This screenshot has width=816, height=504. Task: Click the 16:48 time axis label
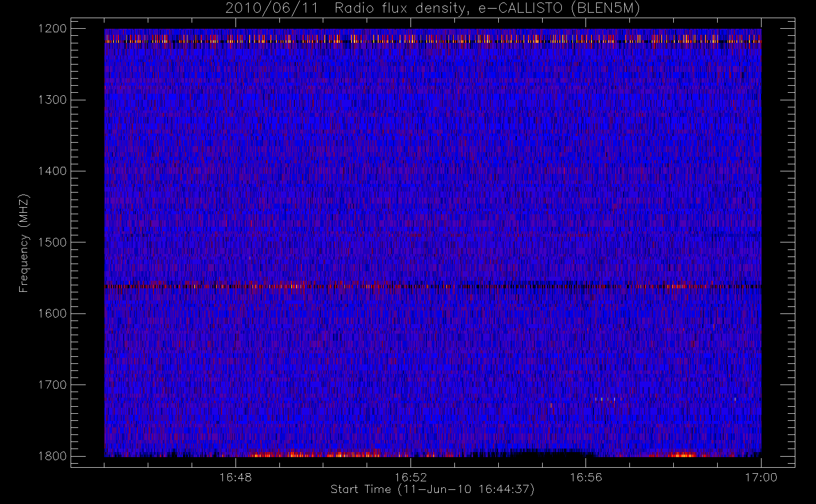click(236, 477)
